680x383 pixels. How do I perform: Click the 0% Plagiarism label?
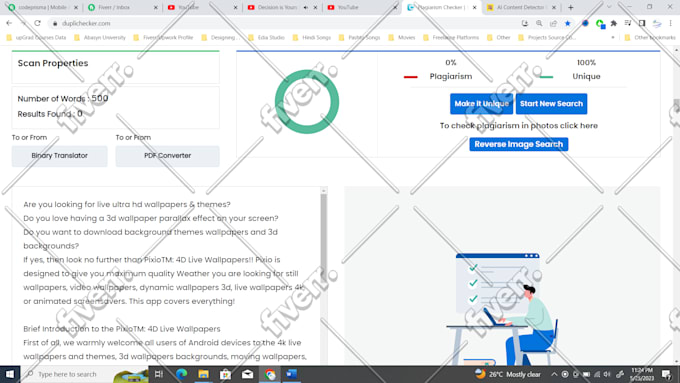pos(451,69)
